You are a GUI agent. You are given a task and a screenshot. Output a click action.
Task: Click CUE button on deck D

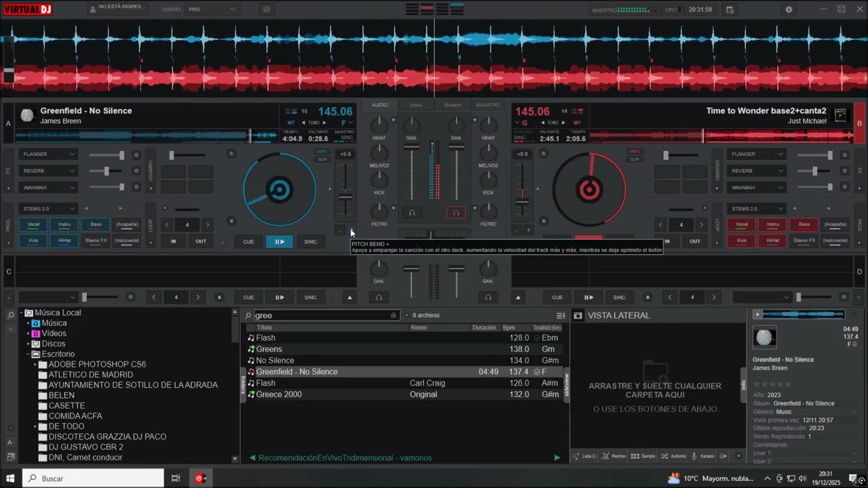[557, 297]
